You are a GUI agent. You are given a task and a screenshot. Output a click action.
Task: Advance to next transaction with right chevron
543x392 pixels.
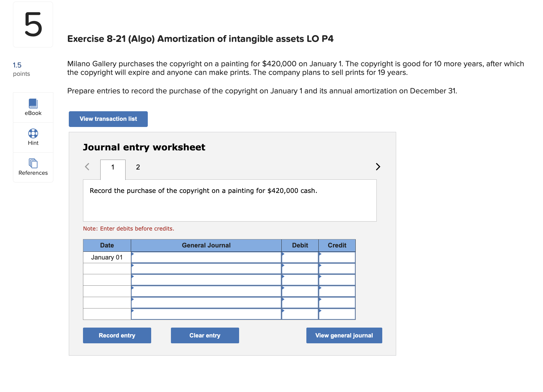pyautogui.click(x=378, y=166)
